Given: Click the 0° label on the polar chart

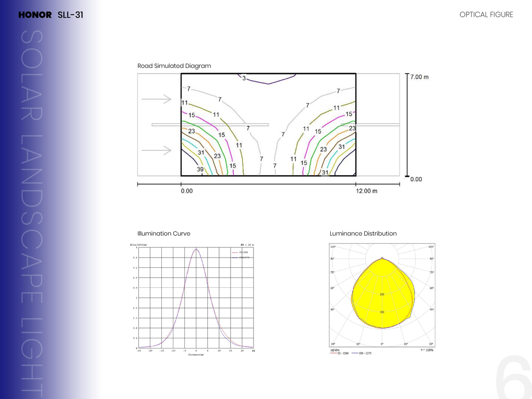Looking at the screenshot, I should pos(382,344).
